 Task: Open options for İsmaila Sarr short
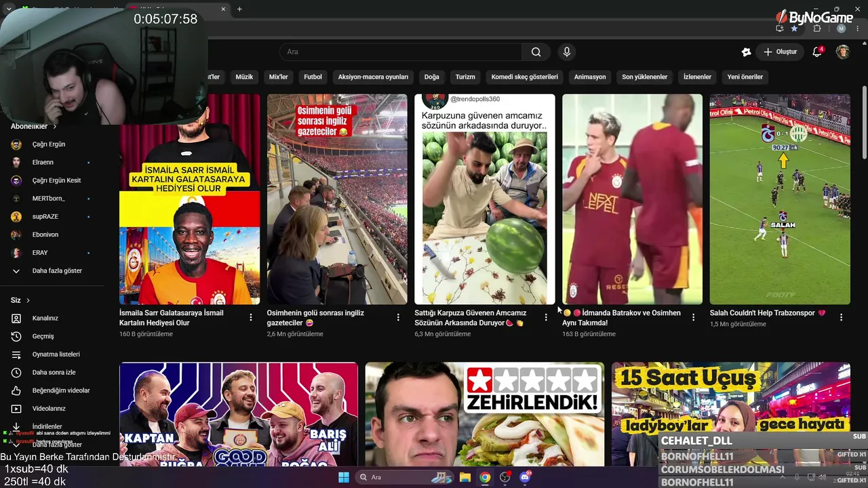point(251,317)
